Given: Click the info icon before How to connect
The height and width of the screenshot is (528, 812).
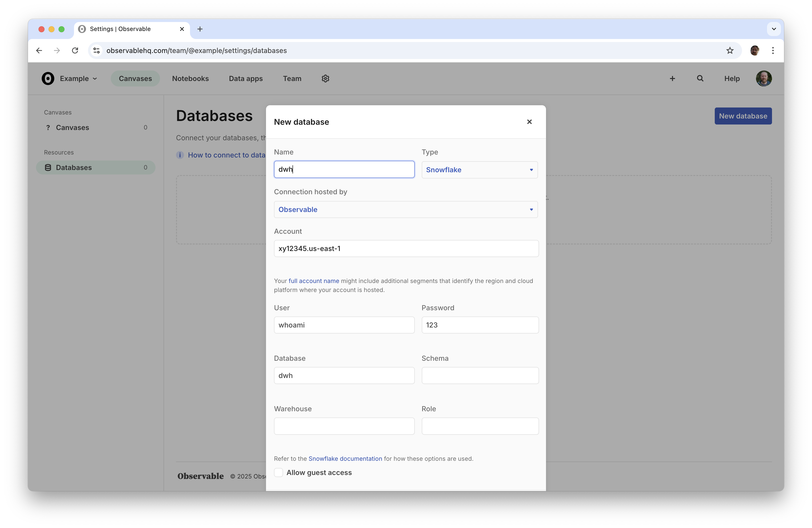Looking at the screenshot, I should pos(180,155).
